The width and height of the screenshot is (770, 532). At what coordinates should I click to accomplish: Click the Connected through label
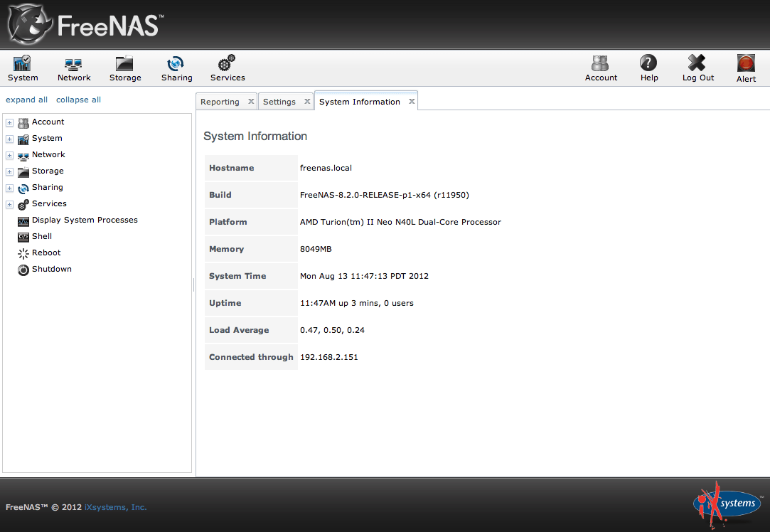point(251,357)
